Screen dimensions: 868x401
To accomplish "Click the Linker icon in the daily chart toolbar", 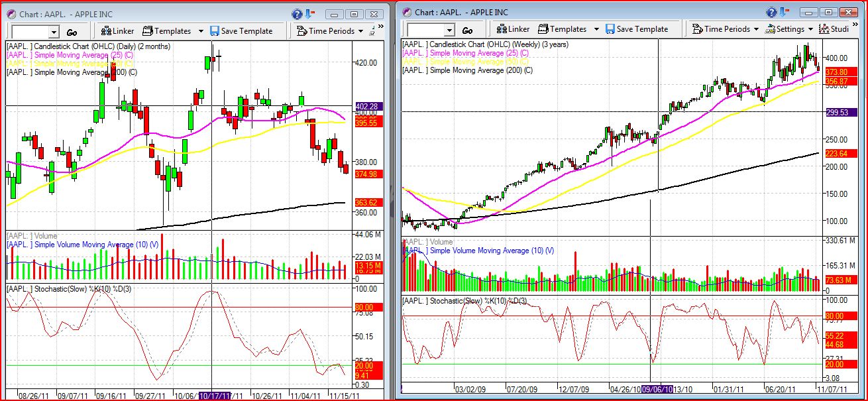I will coord(105,30).
